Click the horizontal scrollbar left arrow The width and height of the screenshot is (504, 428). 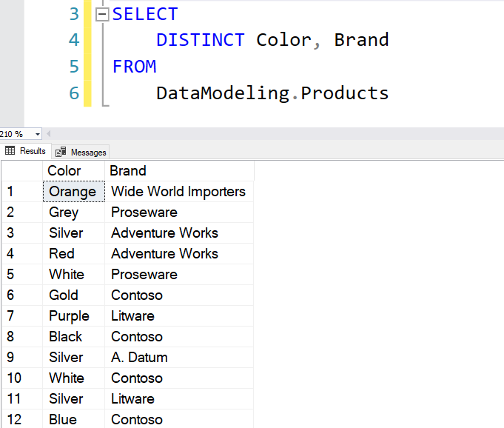[49, 134]
